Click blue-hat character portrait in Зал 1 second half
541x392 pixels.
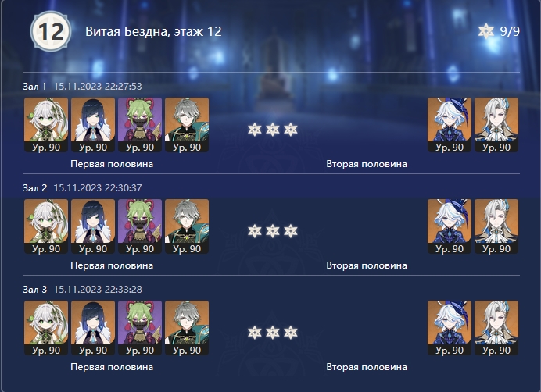(450, 125)
